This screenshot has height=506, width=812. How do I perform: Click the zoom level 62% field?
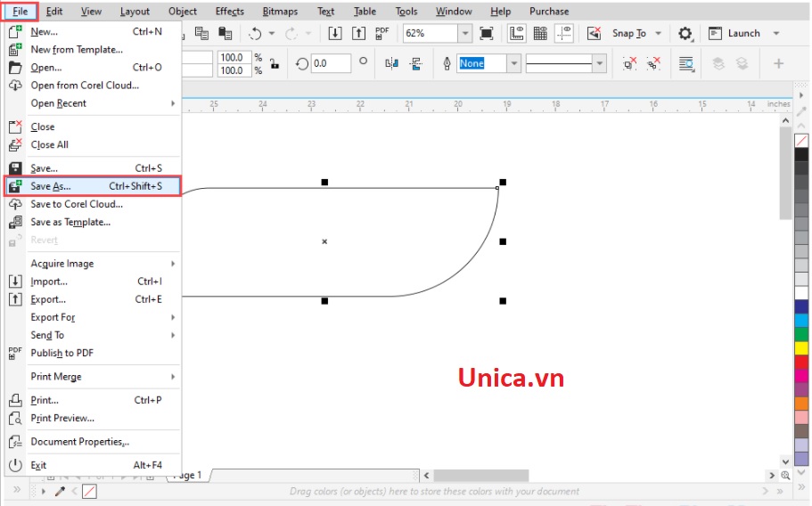click(431, 34)
